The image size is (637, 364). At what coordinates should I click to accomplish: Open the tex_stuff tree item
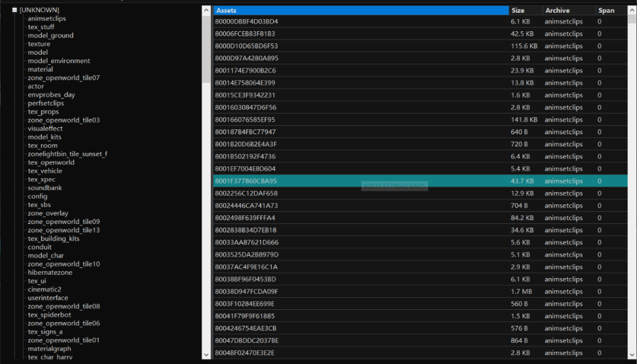[41, 27]
